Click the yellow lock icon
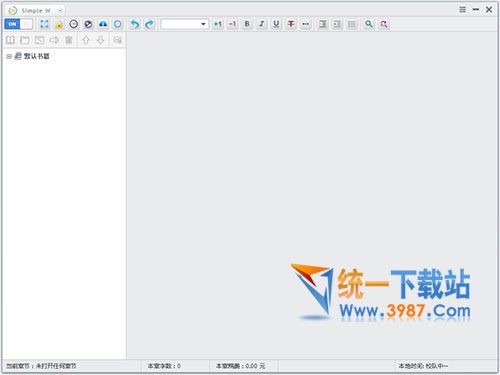Screen dimensions: 500x375 click(x=59, y=24)
